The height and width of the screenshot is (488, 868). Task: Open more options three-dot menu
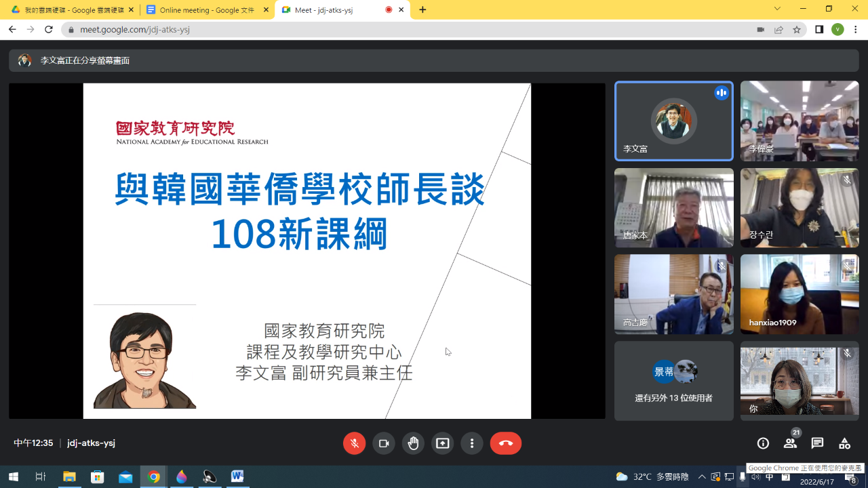tap(472, 443)
